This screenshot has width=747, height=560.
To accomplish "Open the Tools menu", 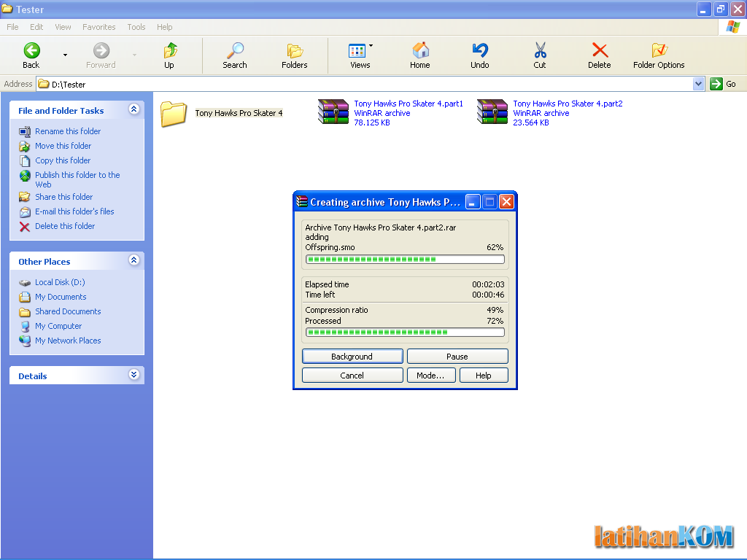I will [x=136, y=27].
